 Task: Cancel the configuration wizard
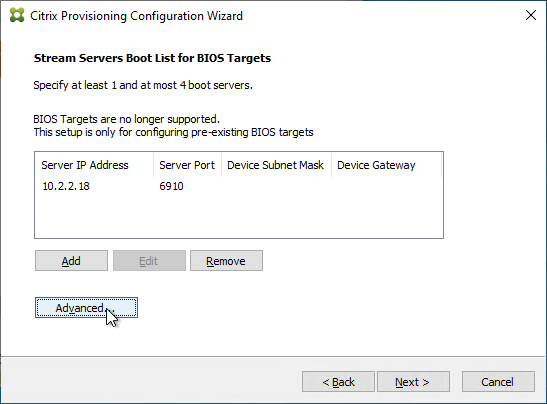pos(498,382)
